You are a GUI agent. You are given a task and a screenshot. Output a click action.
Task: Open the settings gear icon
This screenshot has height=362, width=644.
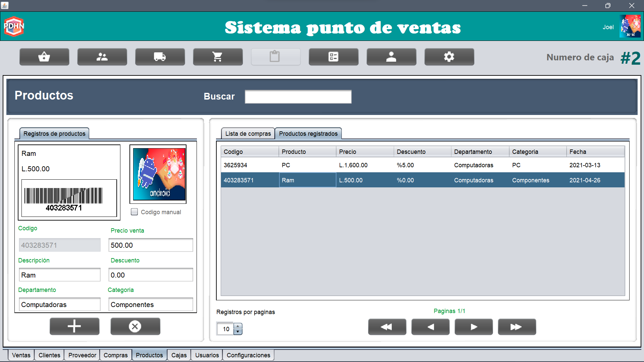[449, 57]
